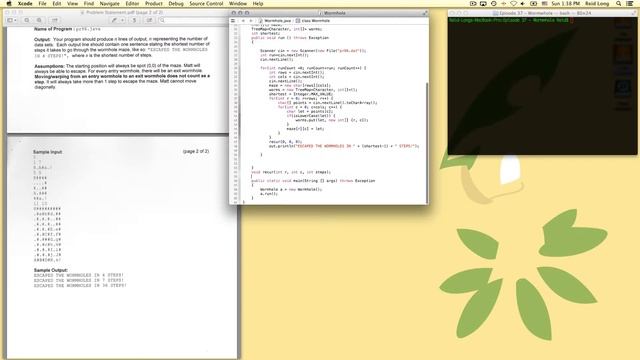Show the Preview edit toolbar
Viewport: 640px width, 360px height.
point(149,20)
